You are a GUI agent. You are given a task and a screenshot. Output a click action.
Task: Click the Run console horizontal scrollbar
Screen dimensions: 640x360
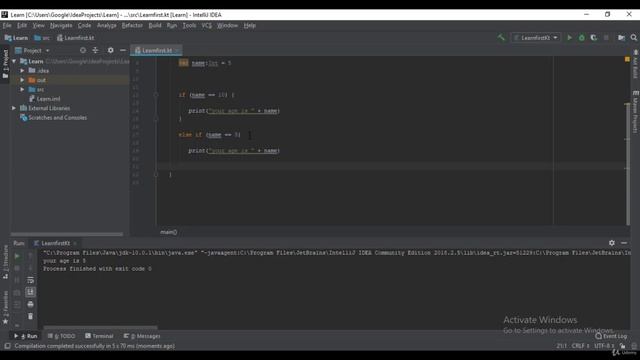click(x=100, y=327)
